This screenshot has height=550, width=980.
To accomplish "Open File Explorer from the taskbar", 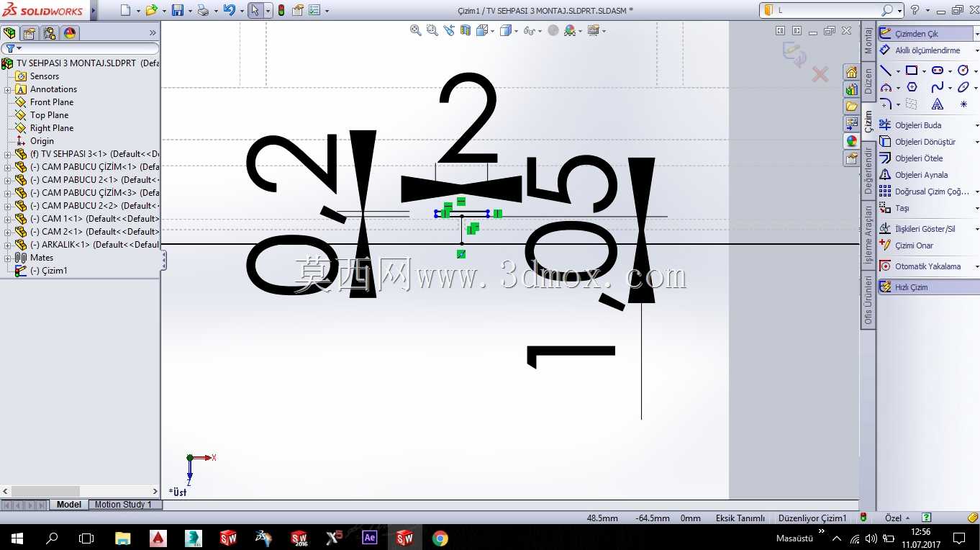I will tap(123, 538).
